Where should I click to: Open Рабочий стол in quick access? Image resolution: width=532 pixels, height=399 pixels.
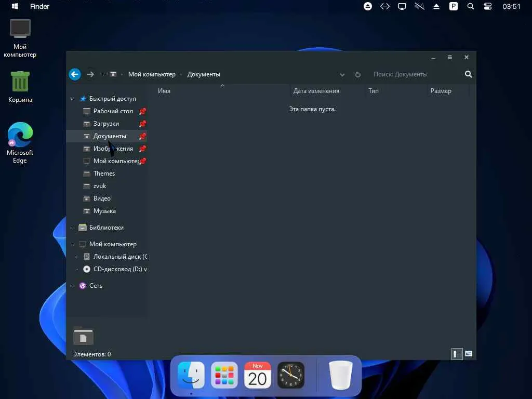click(x=113, y=111)
